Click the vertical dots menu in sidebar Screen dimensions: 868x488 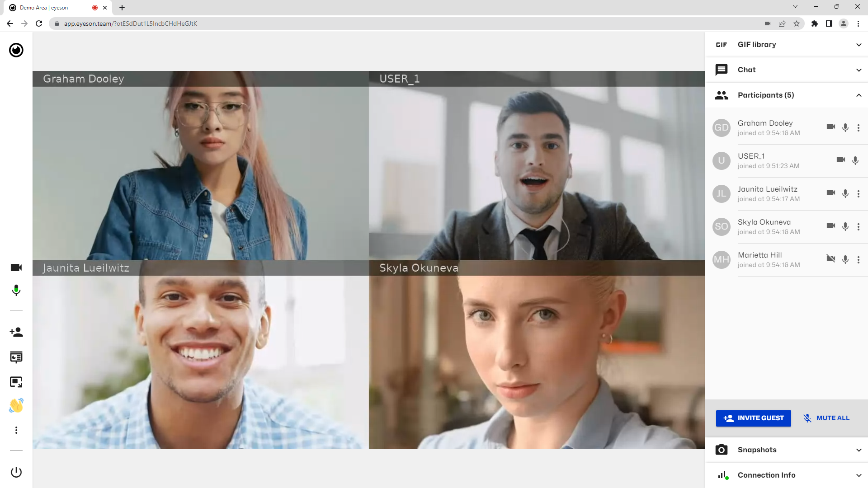(16, 430)
